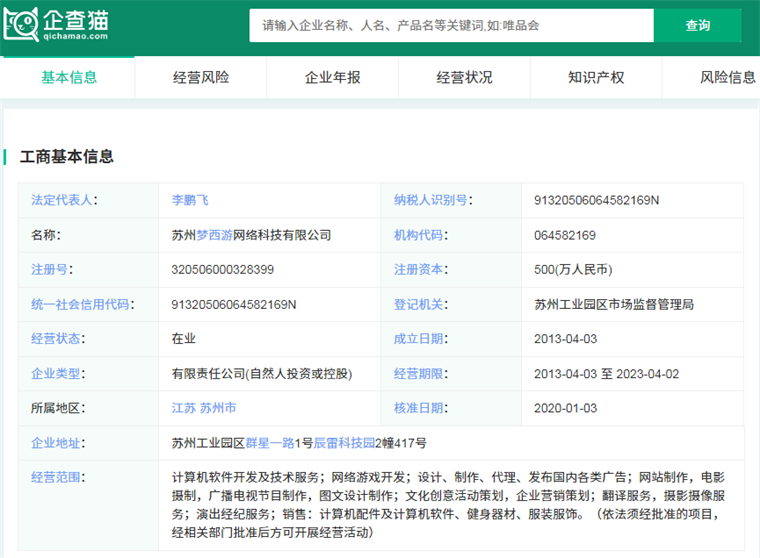Open the 知识产权 tab
Image resolution: width=760 pixels, height=558 pixels.
[596, 78]
